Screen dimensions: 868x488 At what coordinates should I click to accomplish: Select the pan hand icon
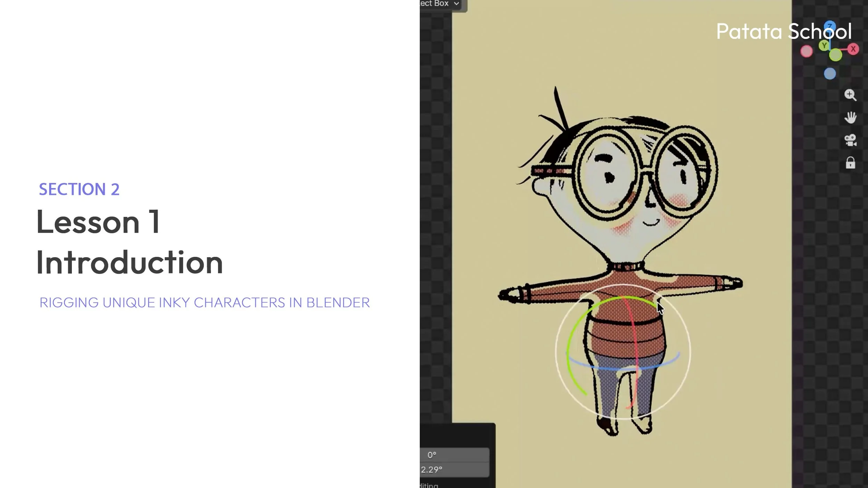pos(850,117)
